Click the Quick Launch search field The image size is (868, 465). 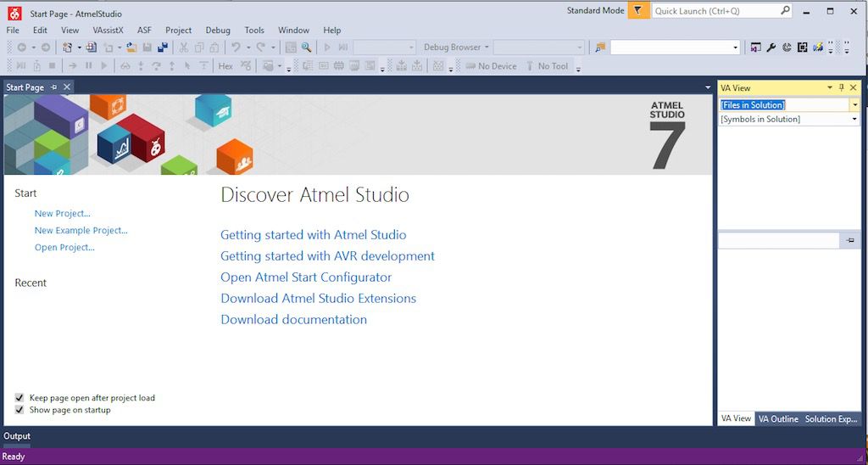722,10
